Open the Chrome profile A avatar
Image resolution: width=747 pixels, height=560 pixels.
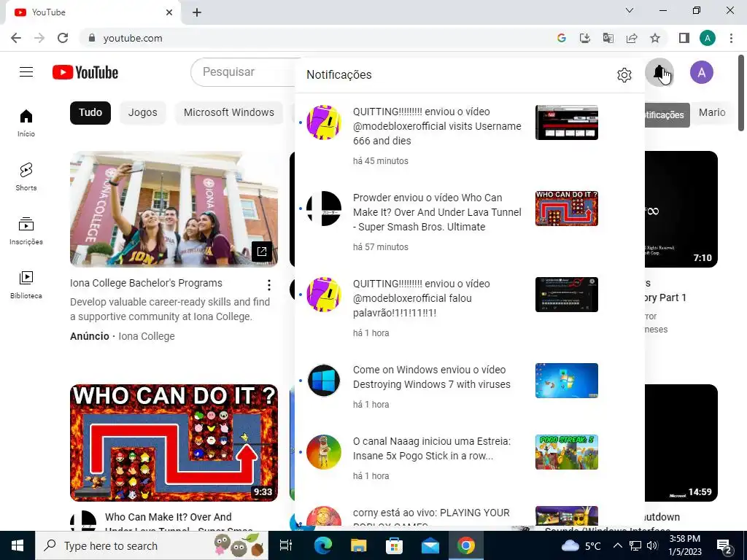708,38
